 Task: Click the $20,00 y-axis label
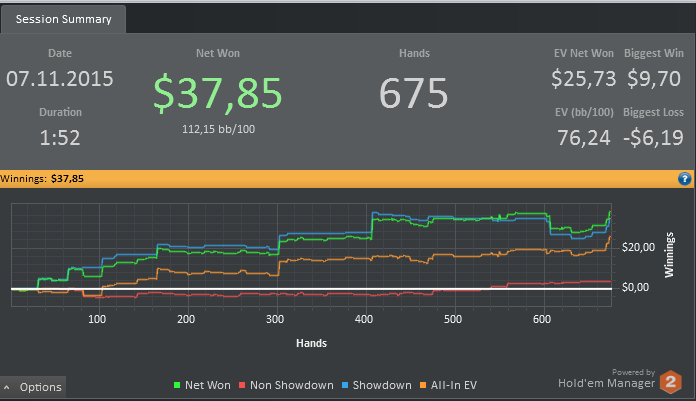638,247
